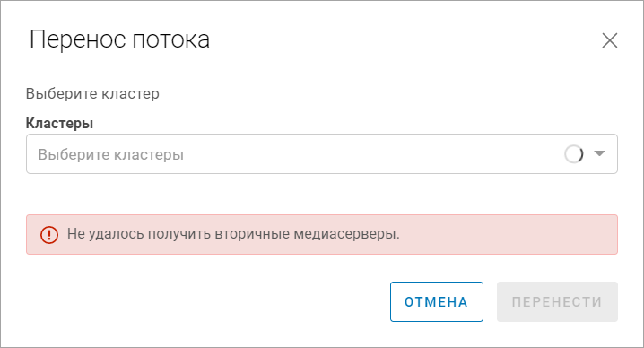Click the Выберите кластер instruction text

coord(92,93)
